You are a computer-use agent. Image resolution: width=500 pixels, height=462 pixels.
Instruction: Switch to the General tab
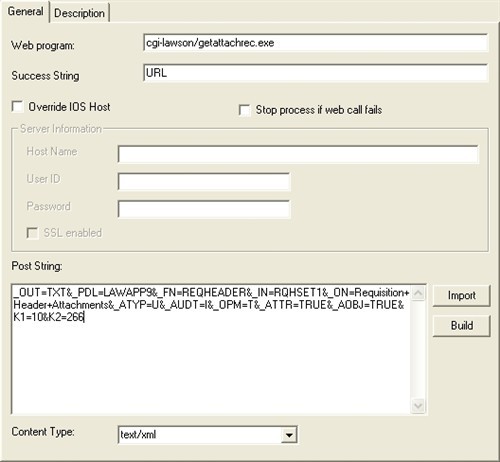pos(25,12)
